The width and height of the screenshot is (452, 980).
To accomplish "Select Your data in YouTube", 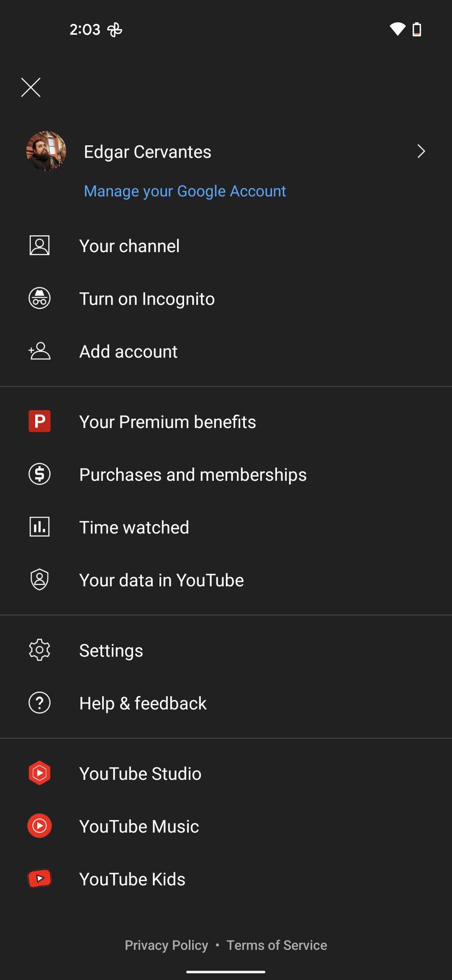I will point(161,580).
